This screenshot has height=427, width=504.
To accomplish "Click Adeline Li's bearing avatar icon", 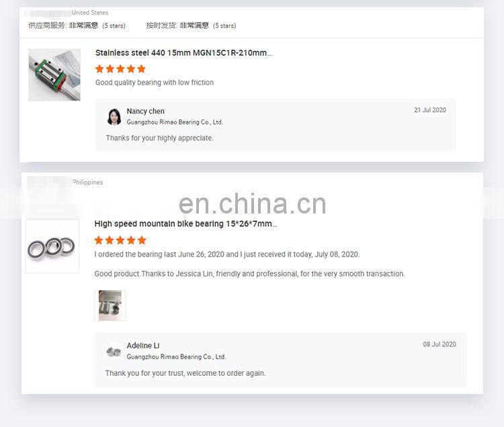I will click(x=114, y=352).
